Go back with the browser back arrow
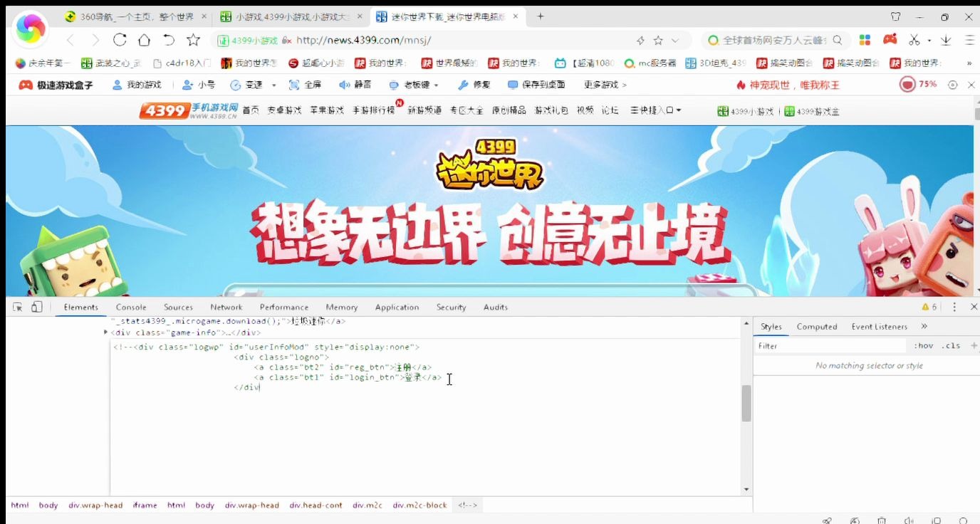Image resolution: width=980 pixels, height=524 pixels. click(71, 41)
